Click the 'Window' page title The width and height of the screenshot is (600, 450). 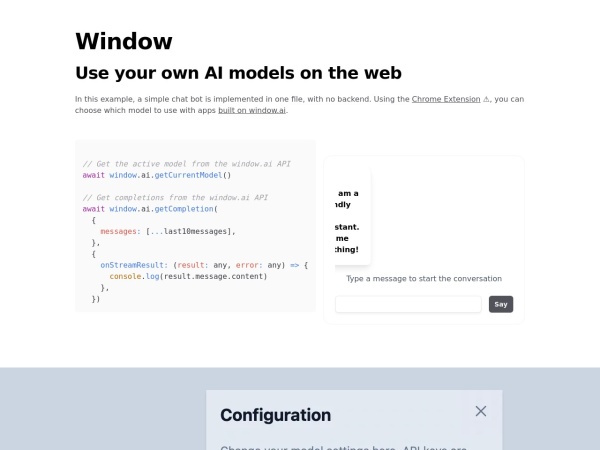[x=124, y=41]
